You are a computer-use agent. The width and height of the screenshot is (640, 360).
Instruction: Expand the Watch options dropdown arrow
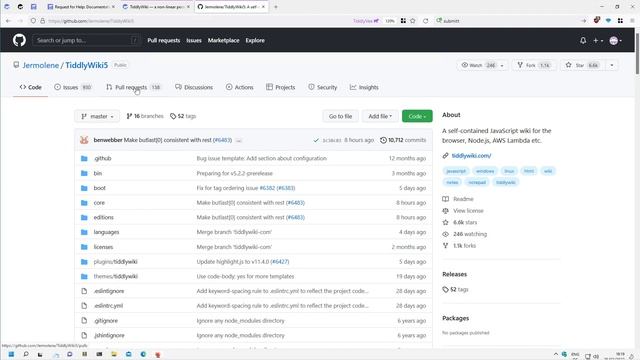(502, 65)
